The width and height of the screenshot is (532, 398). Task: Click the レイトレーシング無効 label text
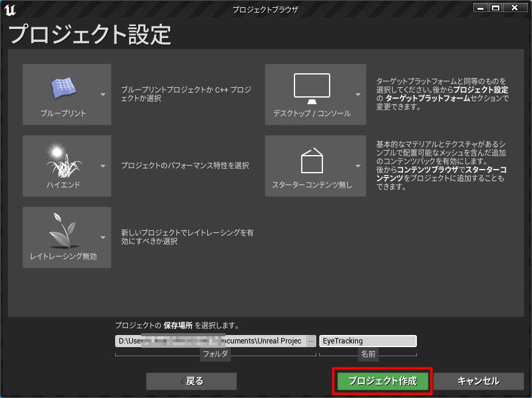tap(64, 256)
